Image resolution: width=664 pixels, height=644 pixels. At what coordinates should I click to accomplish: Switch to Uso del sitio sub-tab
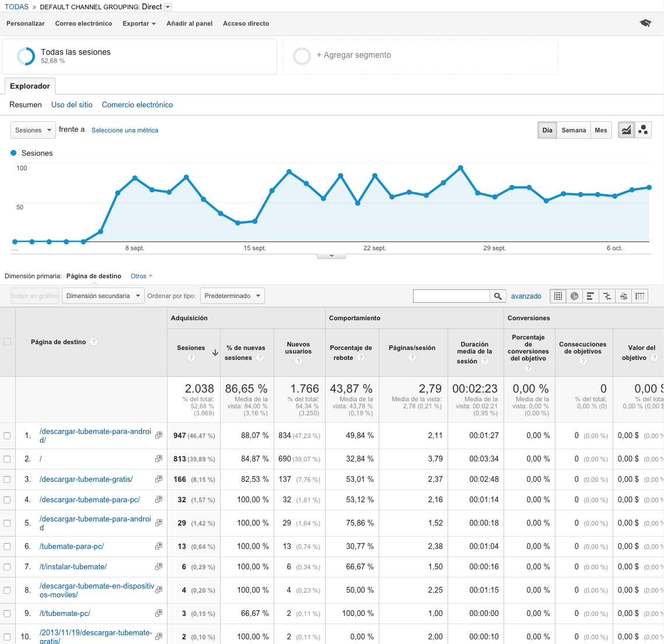(x=72, y=104)
